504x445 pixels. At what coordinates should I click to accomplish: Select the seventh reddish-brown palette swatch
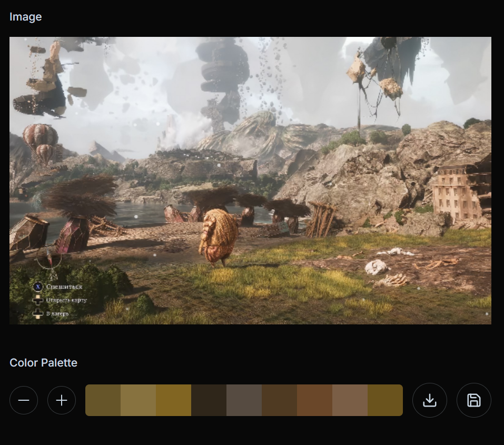tap(315, 400)
